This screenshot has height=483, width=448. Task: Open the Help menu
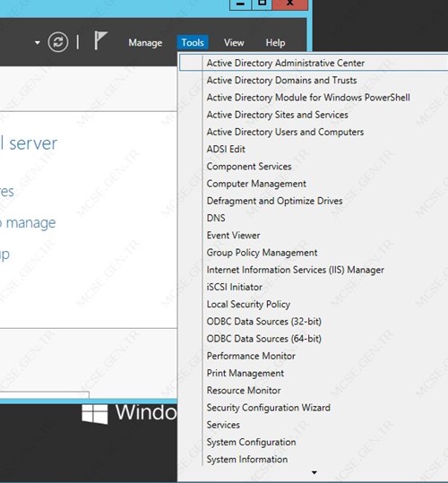275,42
